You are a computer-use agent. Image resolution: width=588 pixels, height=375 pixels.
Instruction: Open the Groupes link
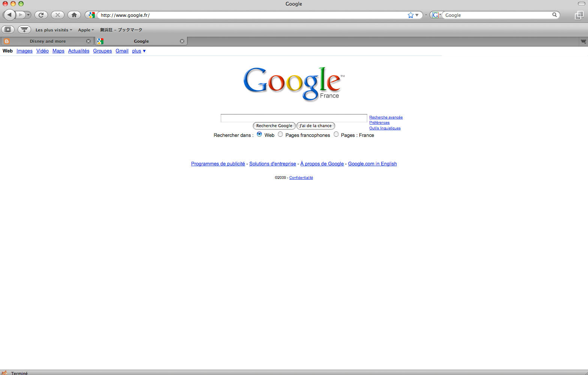102,51
